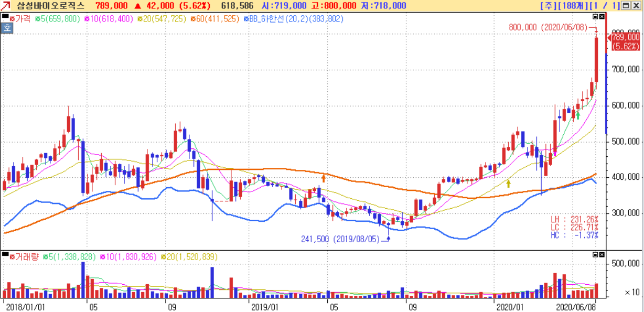Click the 700,000 price axis label
This screenshot has height=312, width=644.
(x=625, y=69)
